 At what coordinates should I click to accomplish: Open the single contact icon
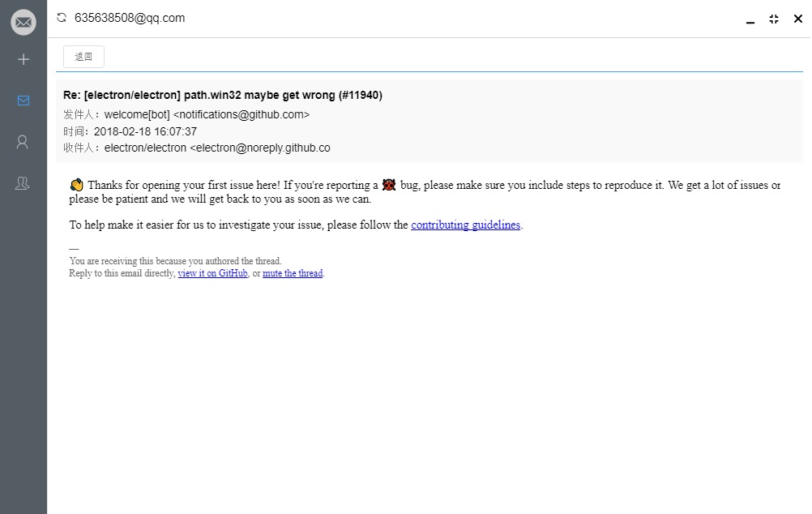coord(22,142)
